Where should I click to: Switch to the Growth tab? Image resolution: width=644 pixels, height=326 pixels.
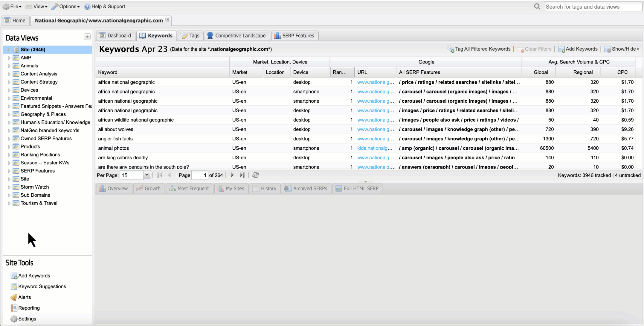pyautogui.click(x=149, y=189)
